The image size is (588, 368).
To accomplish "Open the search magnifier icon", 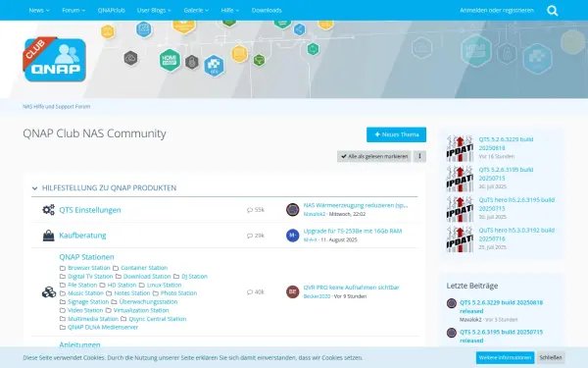I will tap(553, 11).
